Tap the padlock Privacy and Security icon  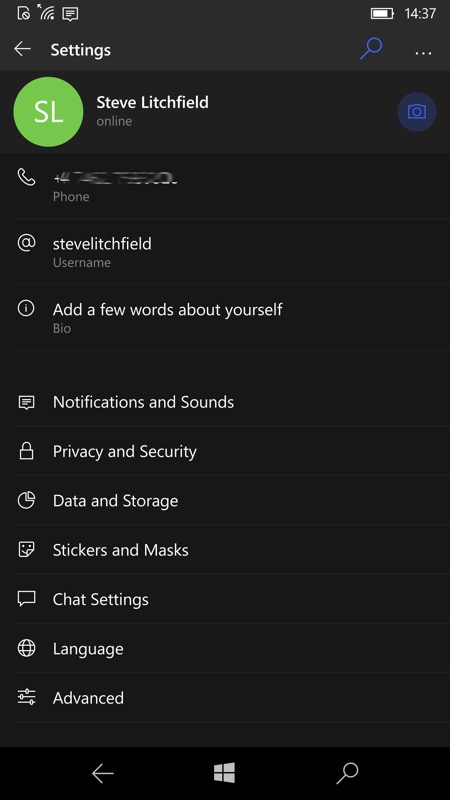click(x=27, y=451)
